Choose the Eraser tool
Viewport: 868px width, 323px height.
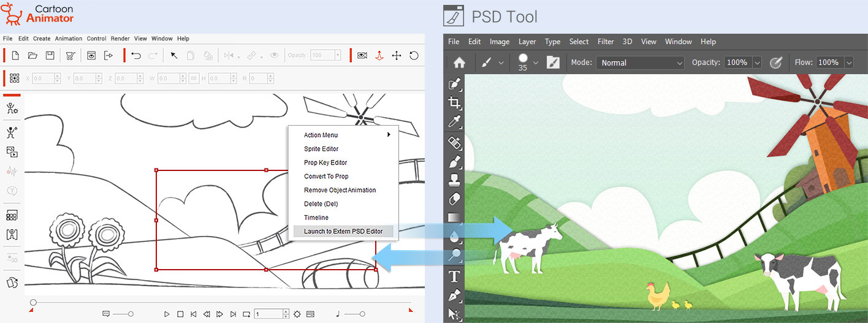tap(454, 199)
